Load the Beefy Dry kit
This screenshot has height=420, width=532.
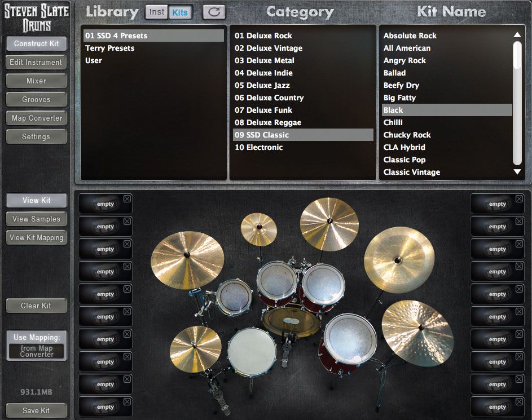tap(447, 85)
